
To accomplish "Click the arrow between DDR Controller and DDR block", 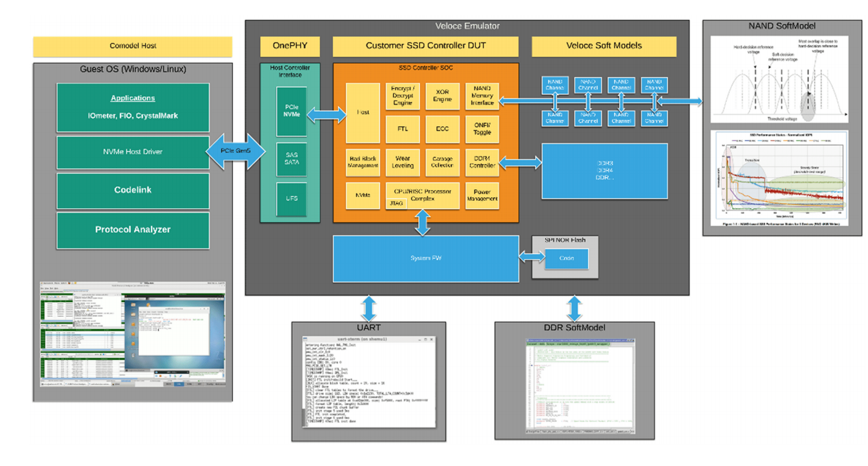I will (x=520, y=163).
